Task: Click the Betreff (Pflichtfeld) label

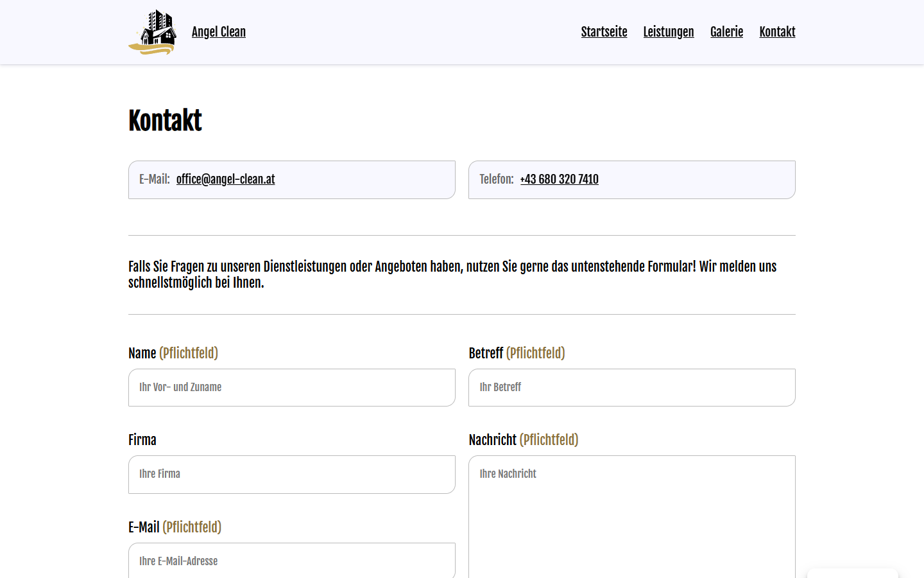Action: [517, 353]
